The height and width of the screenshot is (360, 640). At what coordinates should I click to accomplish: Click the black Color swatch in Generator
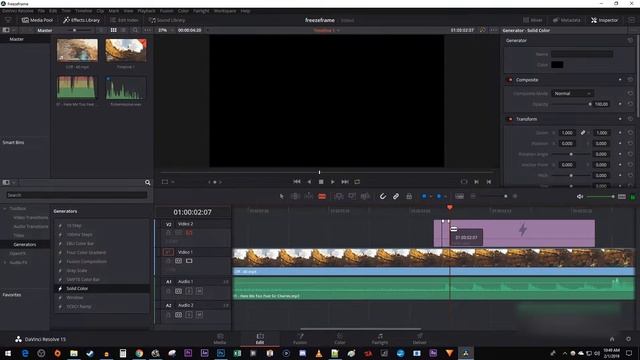557,64
